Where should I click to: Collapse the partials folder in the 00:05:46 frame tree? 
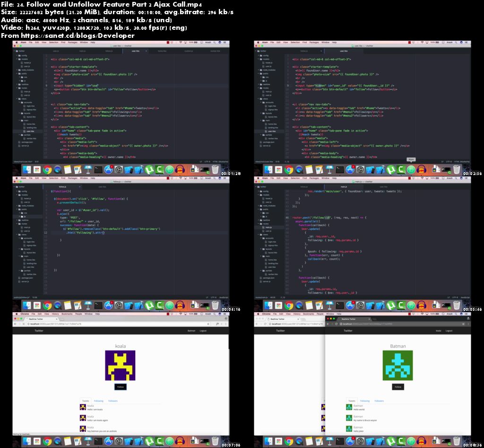point(267,271)
